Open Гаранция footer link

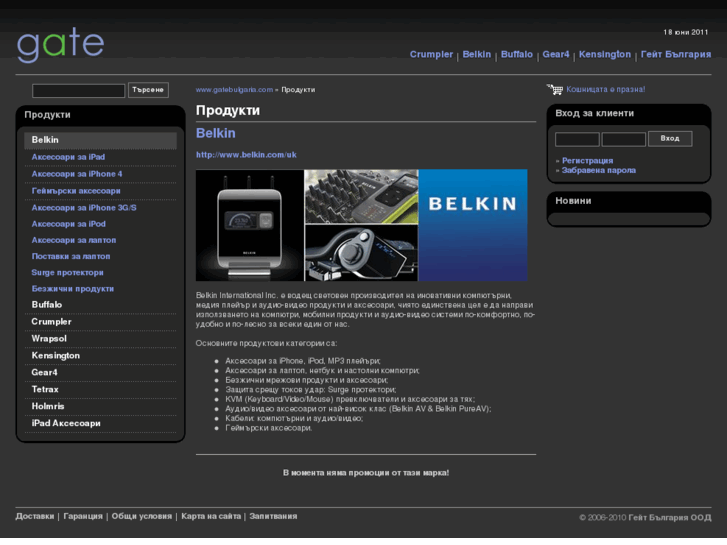(x=83, y=516)
